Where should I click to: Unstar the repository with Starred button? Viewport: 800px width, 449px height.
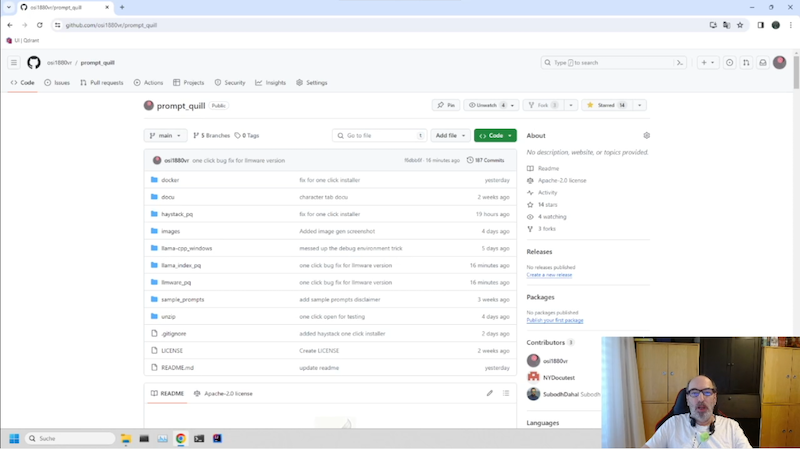[607, 105]
